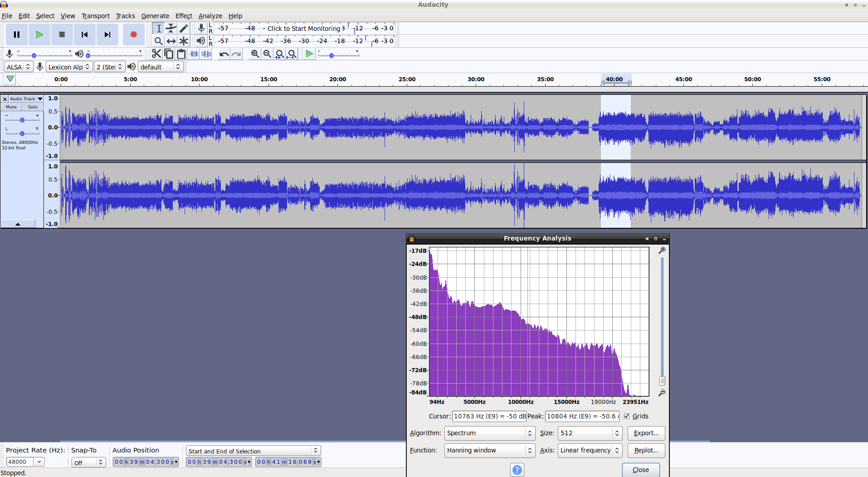Click the recording meter microphone icon

201,28
